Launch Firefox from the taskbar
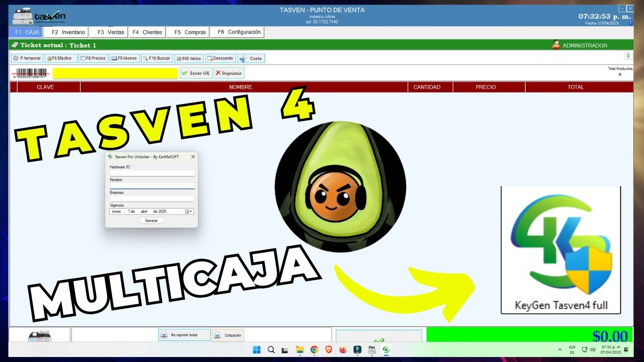The width and height of the screenshot is (644, 362). coord(343,349)
